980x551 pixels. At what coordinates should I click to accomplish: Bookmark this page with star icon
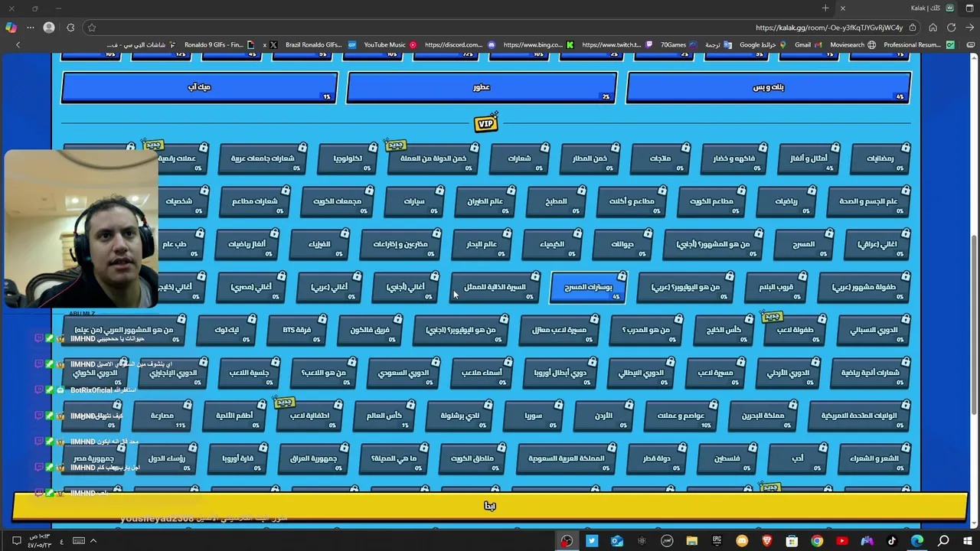coord(91,28)
